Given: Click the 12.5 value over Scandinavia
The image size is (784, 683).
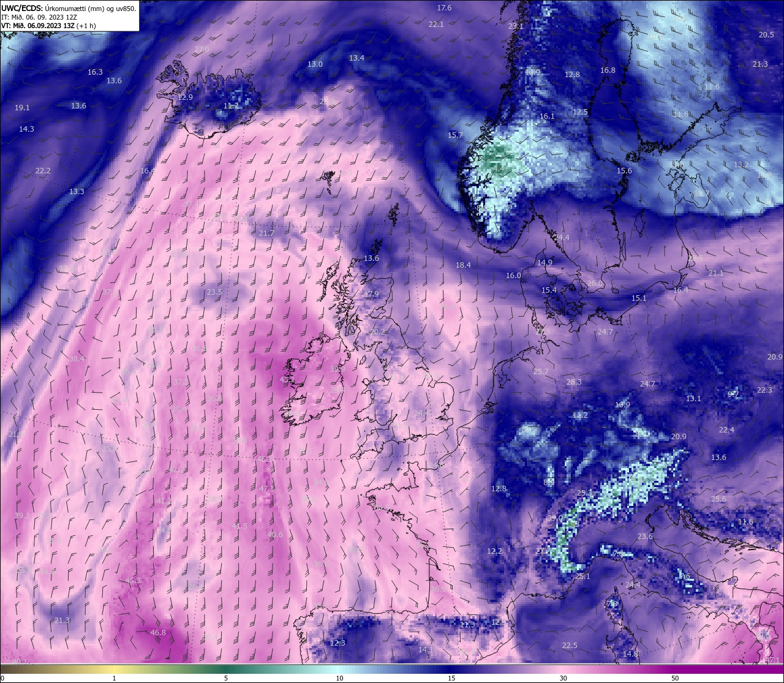Looking at the screenshot, I should click(580, 112).
